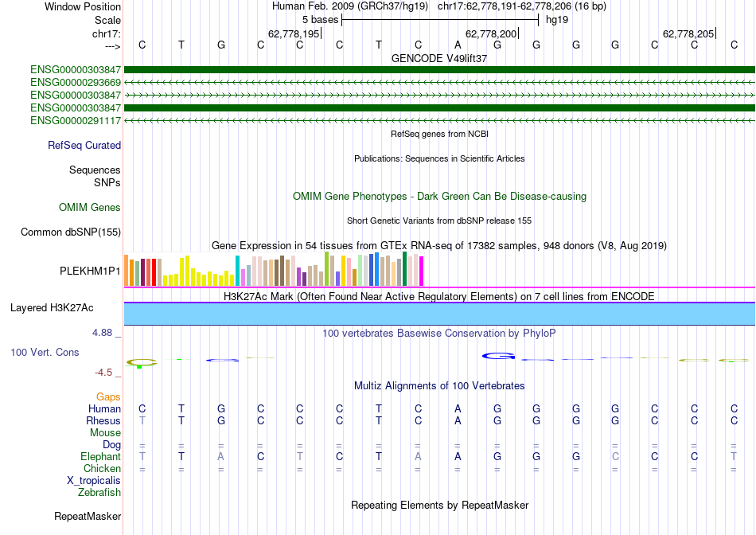
Task: Click the Window Position label
Action: [83, 6]
